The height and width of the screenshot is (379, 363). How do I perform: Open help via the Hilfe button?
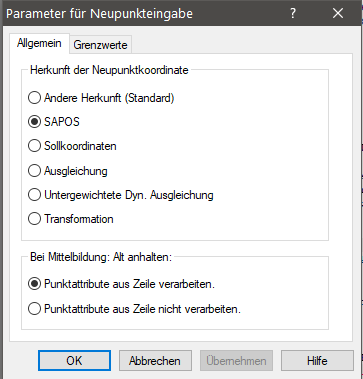tap(317, 361)
